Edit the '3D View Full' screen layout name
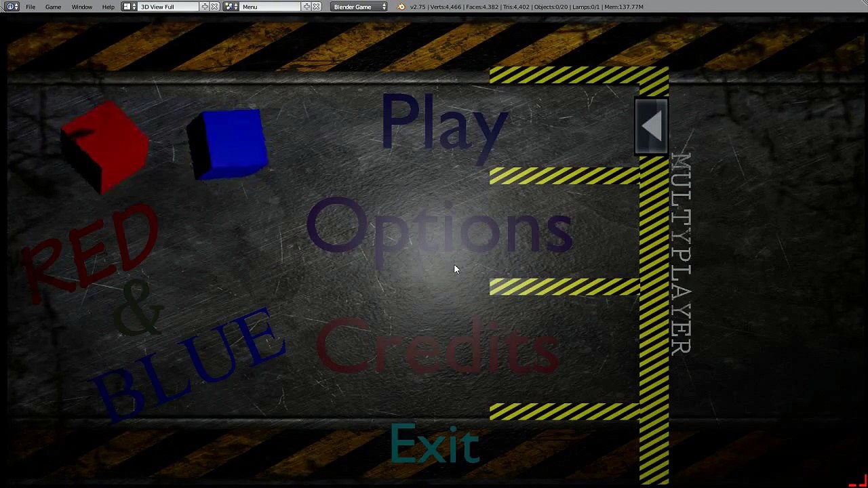The image size is (868, 488). click(168, 7)
